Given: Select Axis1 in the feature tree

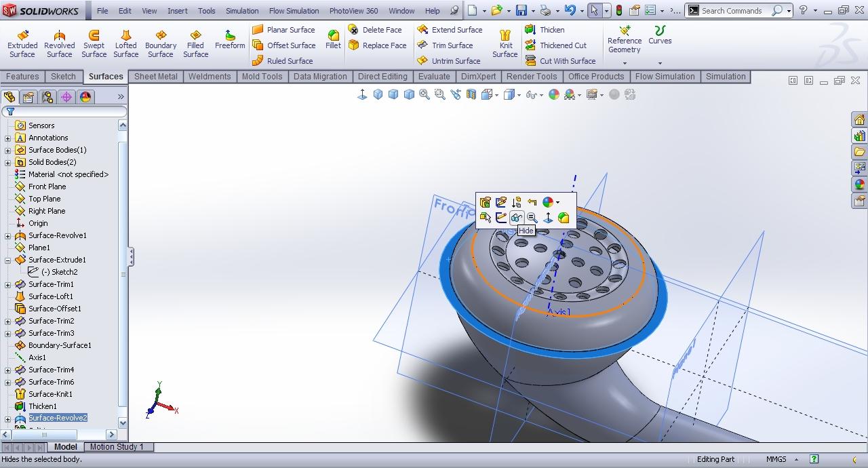Looking at the screenshot, I should click(37, 357).
